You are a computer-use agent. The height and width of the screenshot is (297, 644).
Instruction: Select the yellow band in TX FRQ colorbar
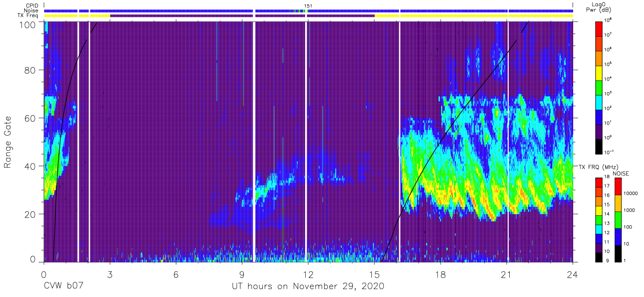pos(599,211)
